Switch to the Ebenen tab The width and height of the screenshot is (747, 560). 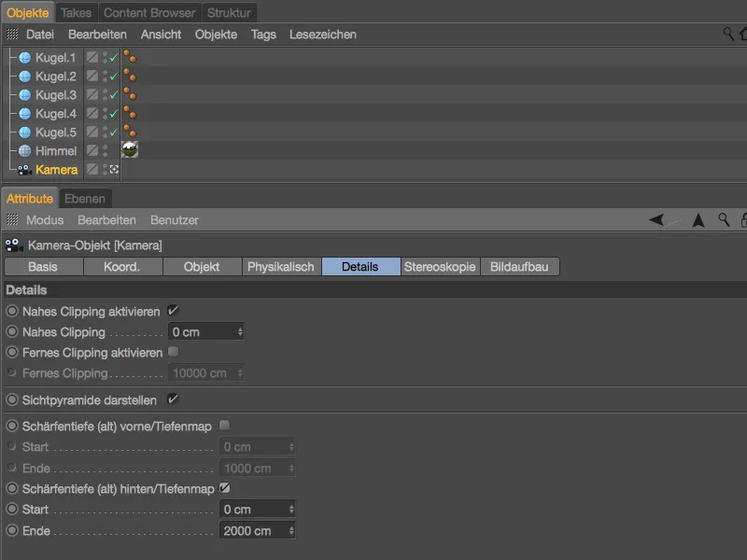[x=85, y=199]
